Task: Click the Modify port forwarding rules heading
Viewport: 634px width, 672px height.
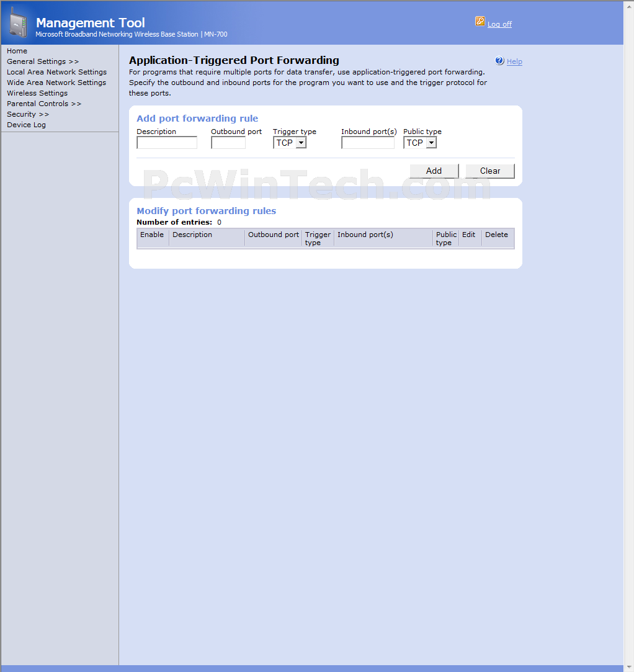Action: tap(207, 211)
